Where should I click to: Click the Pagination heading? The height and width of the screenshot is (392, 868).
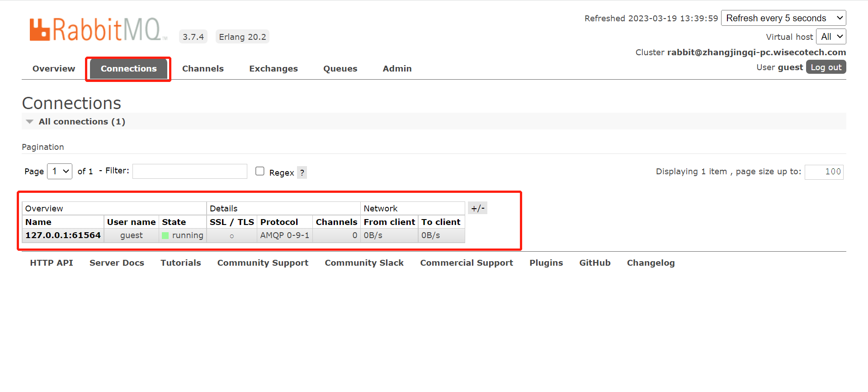pos(43,147)
